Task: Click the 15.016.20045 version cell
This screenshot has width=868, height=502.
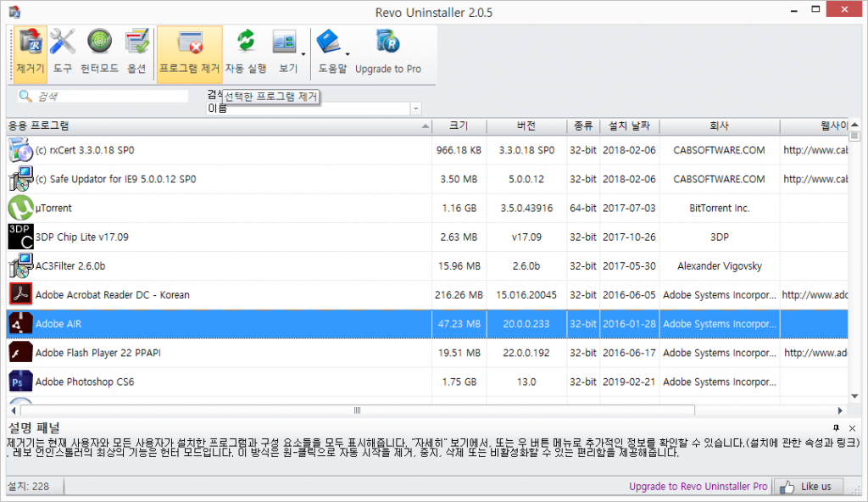Action: coord(526,295)
